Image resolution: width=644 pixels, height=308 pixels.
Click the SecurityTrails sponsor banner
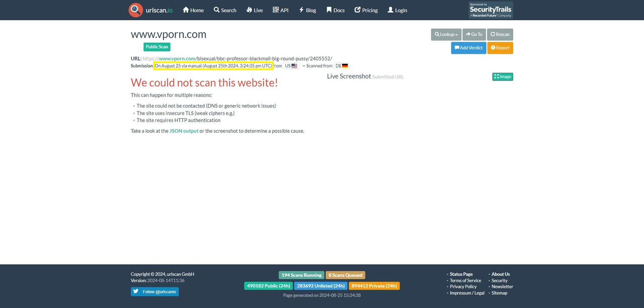pos(491,10)
